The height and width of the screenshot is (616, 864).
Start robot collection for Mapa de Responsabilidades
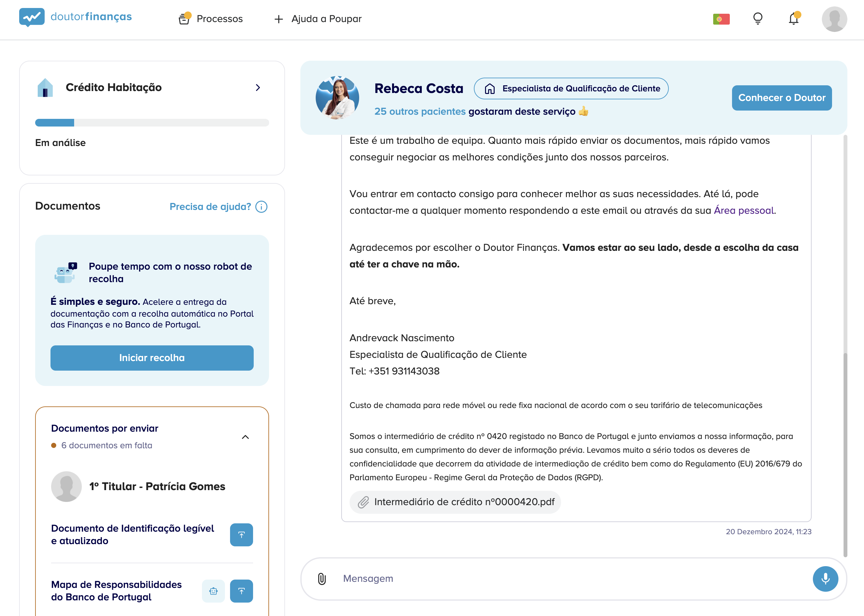[213, 590]
